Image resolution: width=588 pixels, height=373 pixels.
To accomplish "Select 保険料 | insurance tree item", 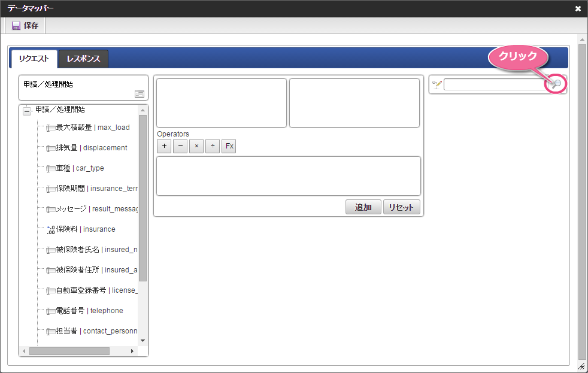I will [86, 229].
